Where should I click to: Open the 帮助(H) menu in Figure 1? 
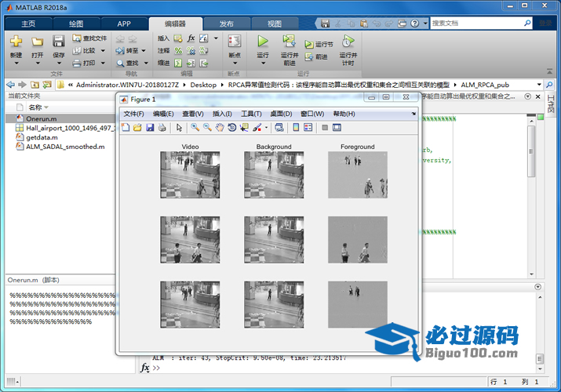(344, 114)
